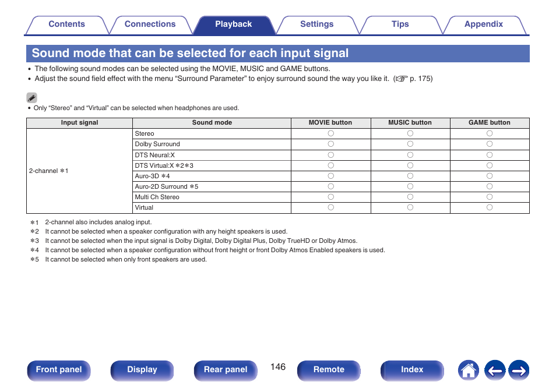Select the GAME button column header
556x392 pixels.
tap(490, 123)
